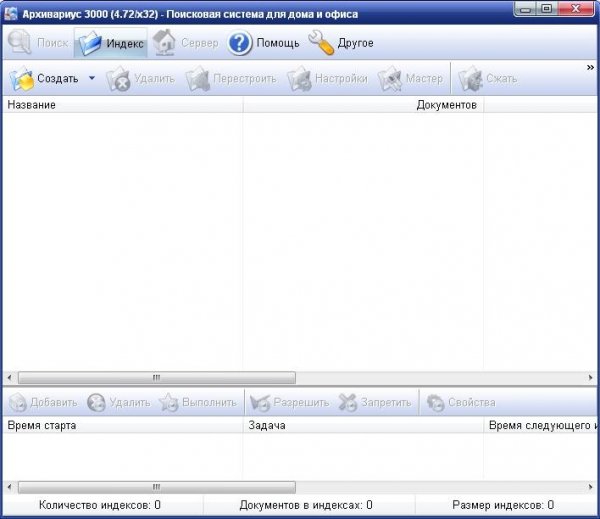Click the Сервер house icon

point(164,42)
